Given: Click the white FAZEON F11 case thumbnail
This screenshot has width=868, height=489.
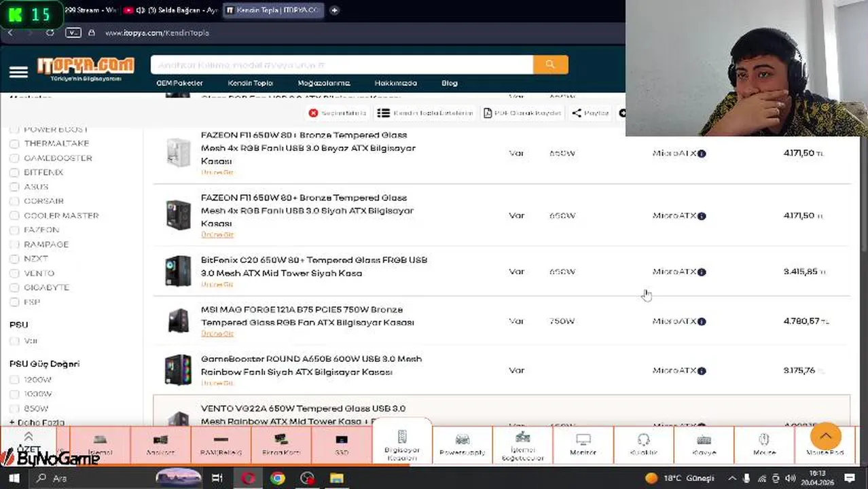Looking at the screenshot, I should [x=179, y=152].
